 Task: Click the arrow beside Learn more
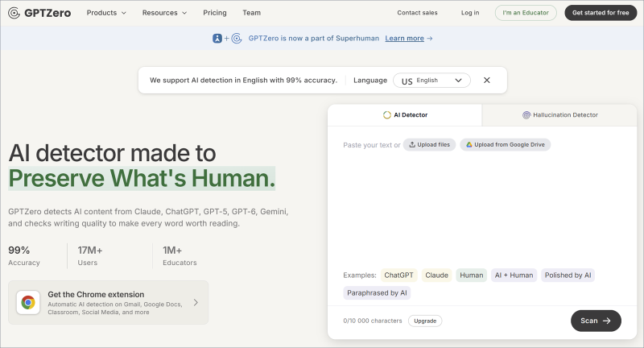click(x=430, y=38)
